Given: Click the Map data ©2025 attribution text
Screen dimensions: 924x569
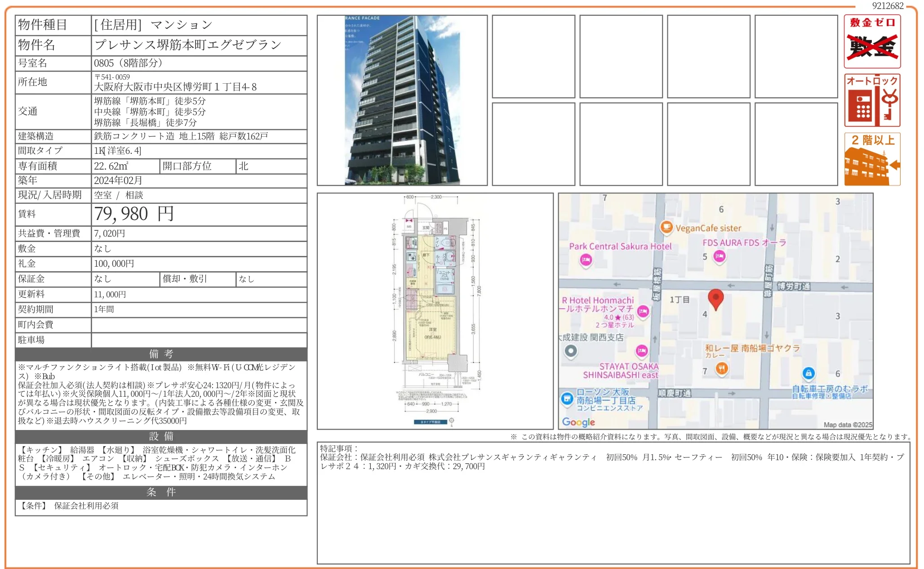Looking at the screenshot, I should (x=848, y=424).
